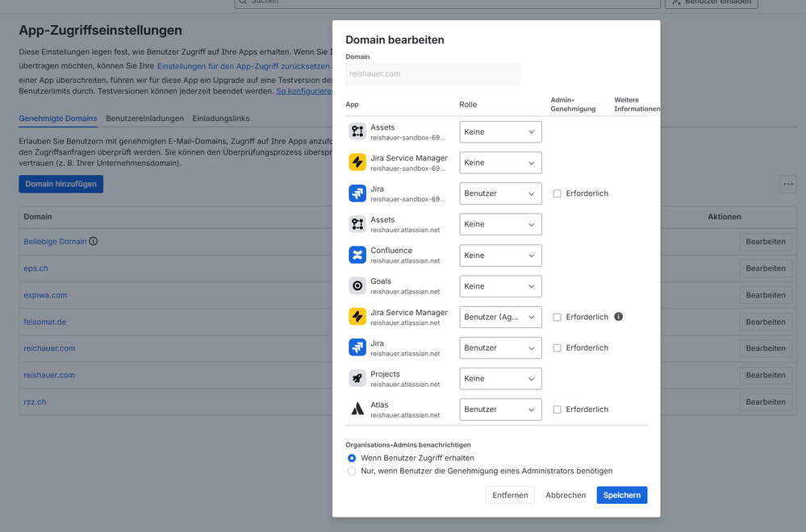
Task: Open role dropdown for Jira reishauer.atlassian.net
Action: point(500,347)
